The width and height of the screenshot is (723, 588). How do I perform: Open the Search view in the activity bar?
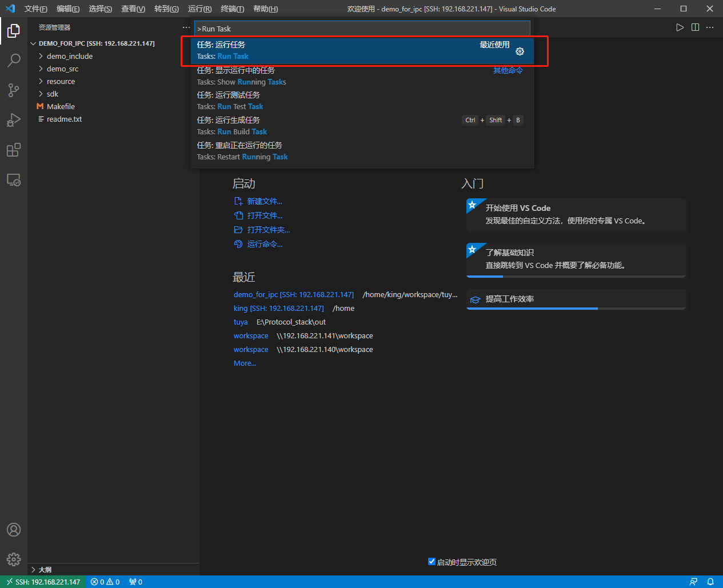point(13,61)
